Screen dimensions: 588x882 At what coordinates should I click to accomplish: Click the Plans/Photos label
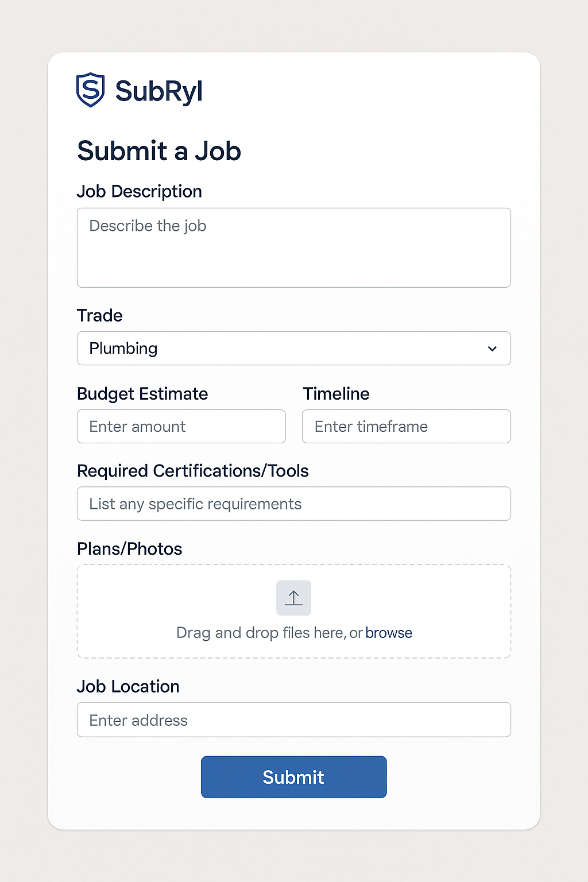click(130, 549)
